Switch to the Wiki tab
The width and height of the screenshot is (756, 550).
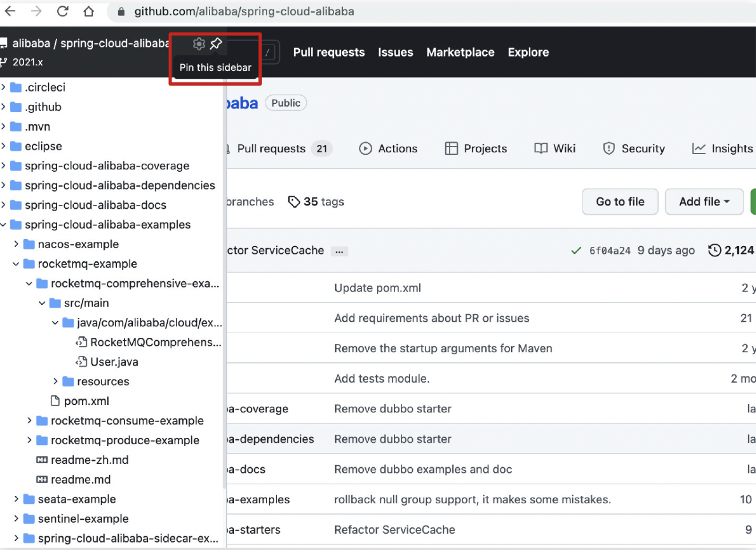[x=554, y=149]
